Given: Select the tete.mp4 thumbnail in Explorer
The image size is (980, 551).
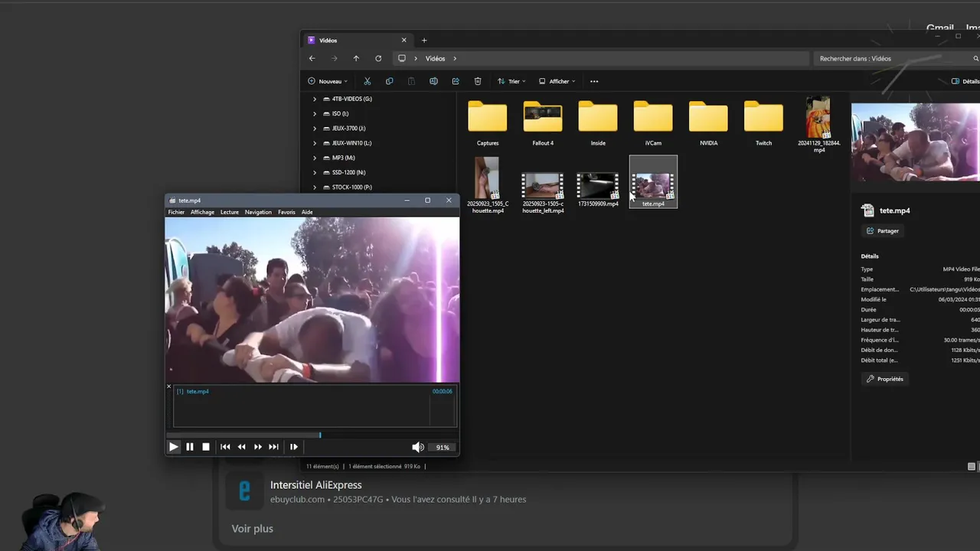Looking at the screenshot, I should pos(653,182).
